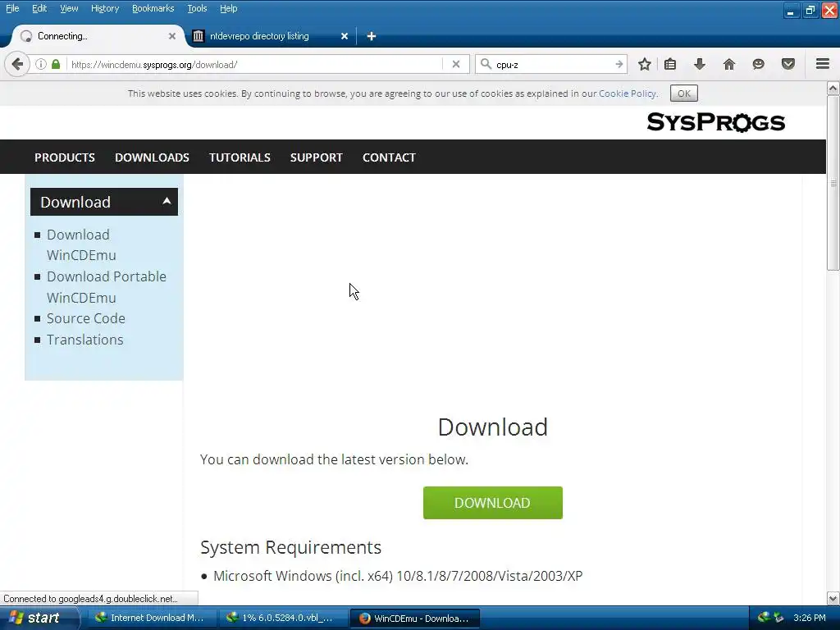The image size is (840, 630).
Task: Stop page loading with the address bar X
Action: [x=456, y=64]
